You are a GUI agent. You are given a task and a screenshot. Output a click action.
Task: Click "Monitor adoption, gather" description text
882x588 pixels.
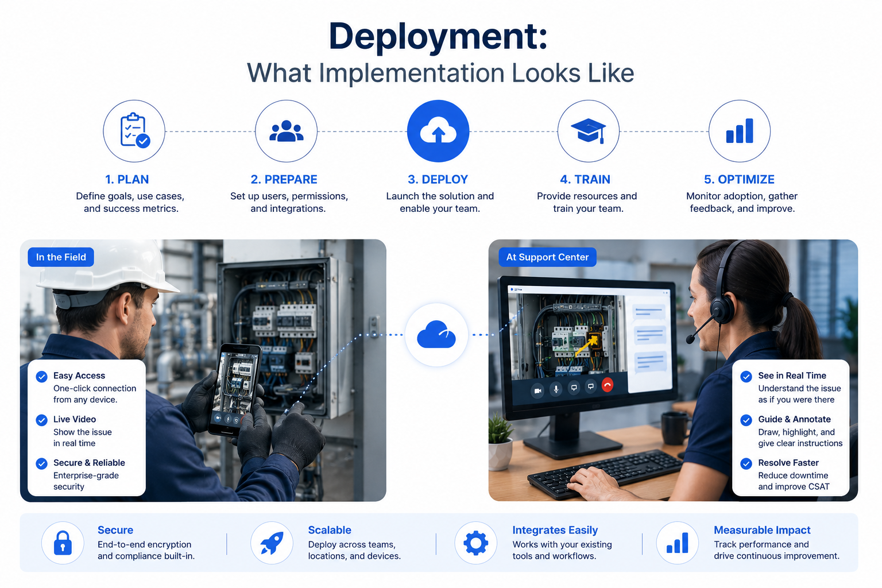(742, 196)
